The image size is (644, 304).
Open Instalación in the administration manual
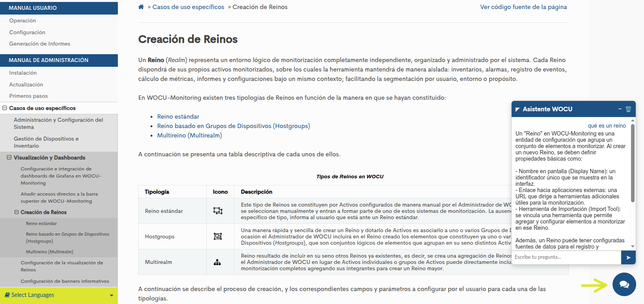23,73
